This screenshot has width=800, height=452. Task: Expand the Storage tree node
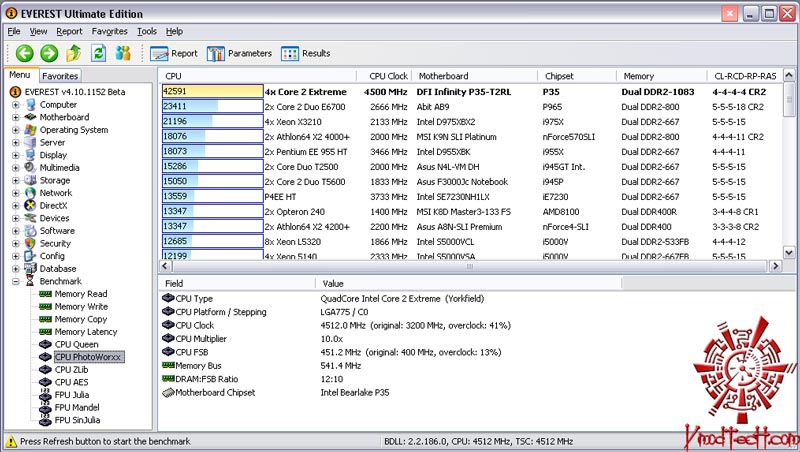pyautogui.click(x=16, y=180)
